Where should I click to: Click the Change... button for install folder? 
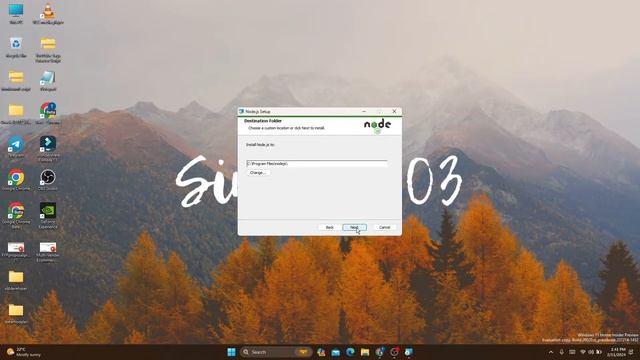pyautogui.click(x=258, y=173)
